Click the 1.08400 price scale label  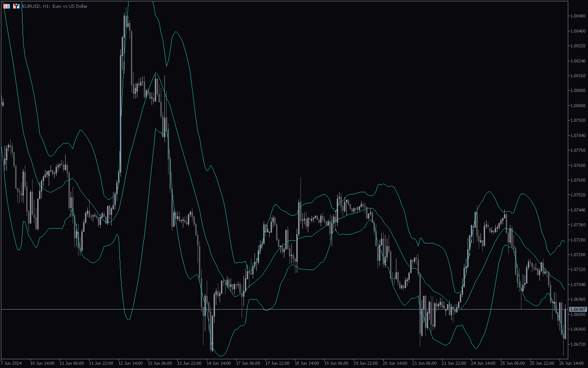click(x=577, y=31)
